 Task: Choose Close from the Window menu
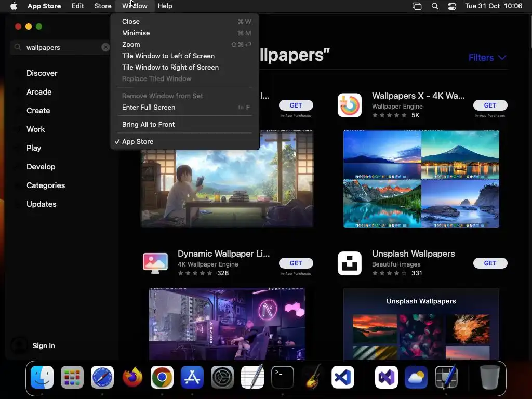coord(185,21)
